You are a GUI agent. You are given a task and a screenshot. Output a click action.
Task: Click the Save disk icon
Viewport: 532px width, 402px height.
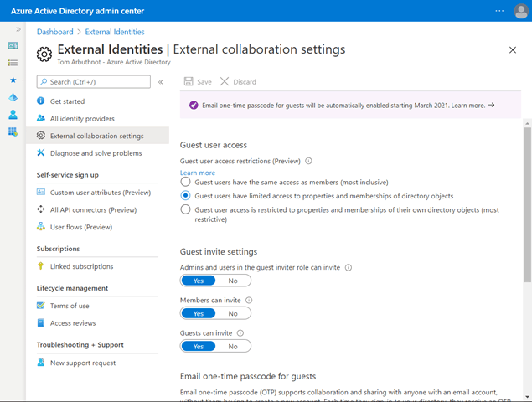189,82
